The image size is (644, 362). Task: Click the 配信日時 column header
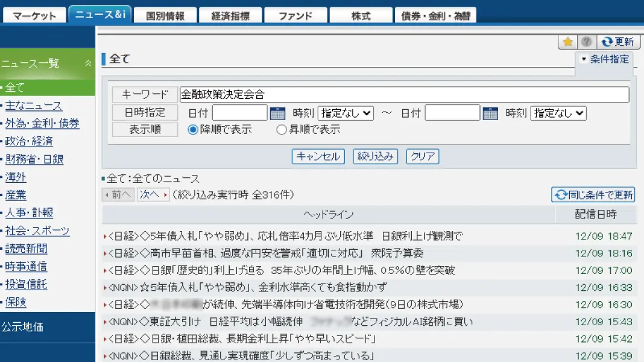596,215
